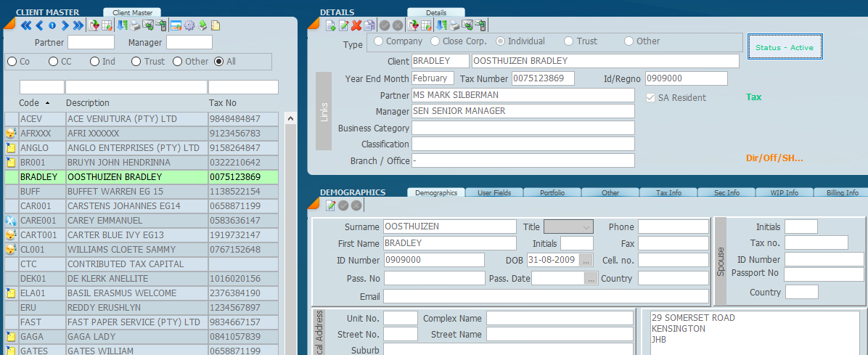Open the Portfolio tab
This screenshot has width=868, height=355.
click(552, 193)
